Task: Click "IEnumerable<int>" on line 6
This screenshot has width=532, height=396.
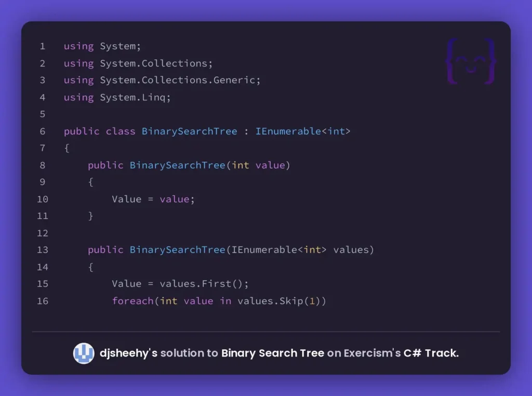Action: (x=303, y=131)
